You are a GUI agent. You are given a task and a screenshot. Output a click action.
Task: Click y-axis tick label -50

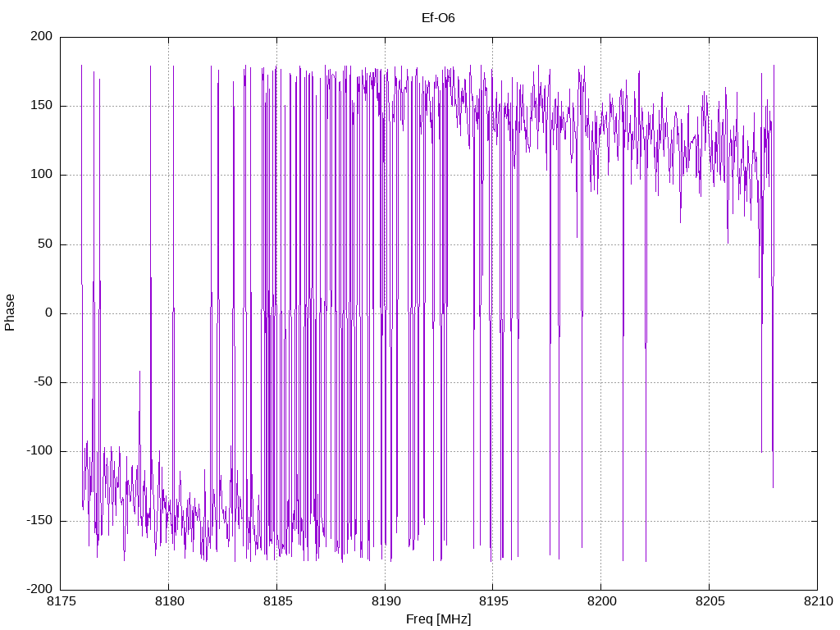(43, 382)
